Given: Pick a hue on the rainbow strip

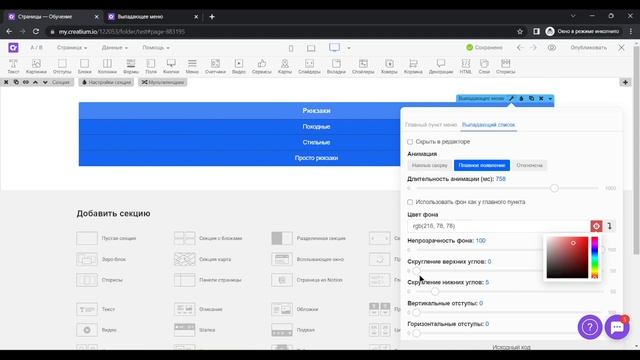Looking at the screenshot, I should (x=595, y=258).
